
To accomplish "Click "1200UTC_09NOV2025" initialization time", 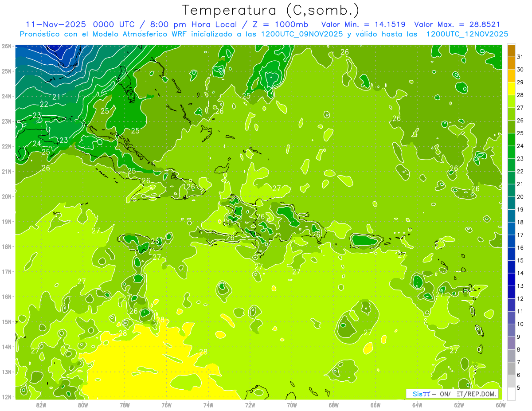I will 301,34.
